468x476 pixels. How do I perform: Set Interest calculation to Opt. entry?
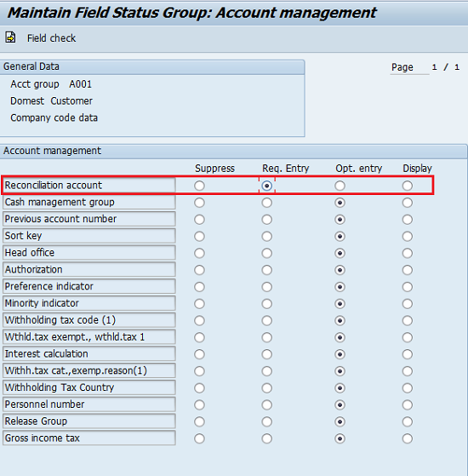click(x=340, y=354)
